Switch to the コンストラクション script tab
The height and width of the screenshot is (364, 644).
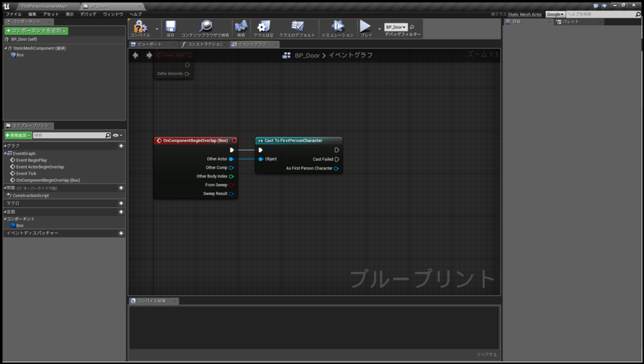(204, 44)
